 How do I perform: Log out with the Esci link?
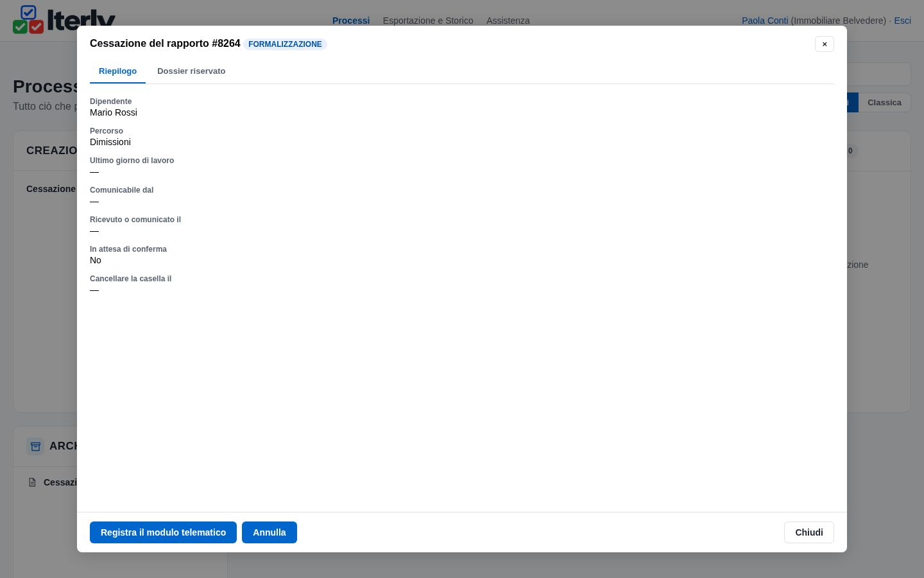[x=902, y=21]
